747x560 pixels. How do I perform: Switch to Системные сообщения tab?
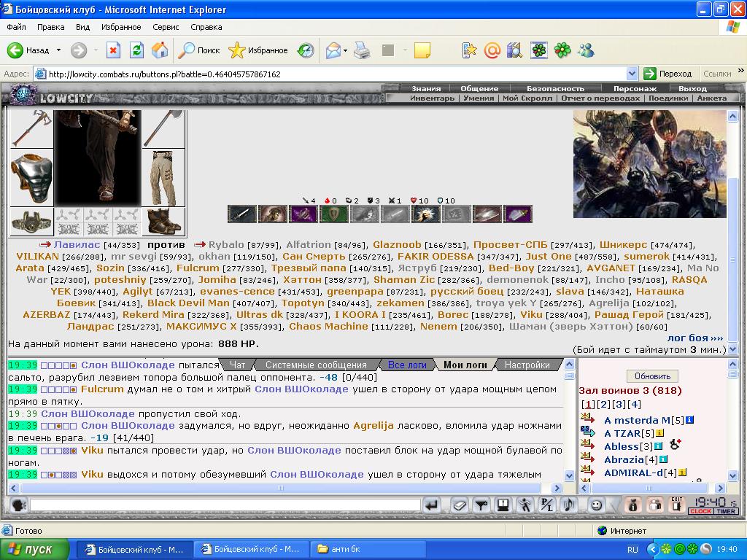[316, 365]
